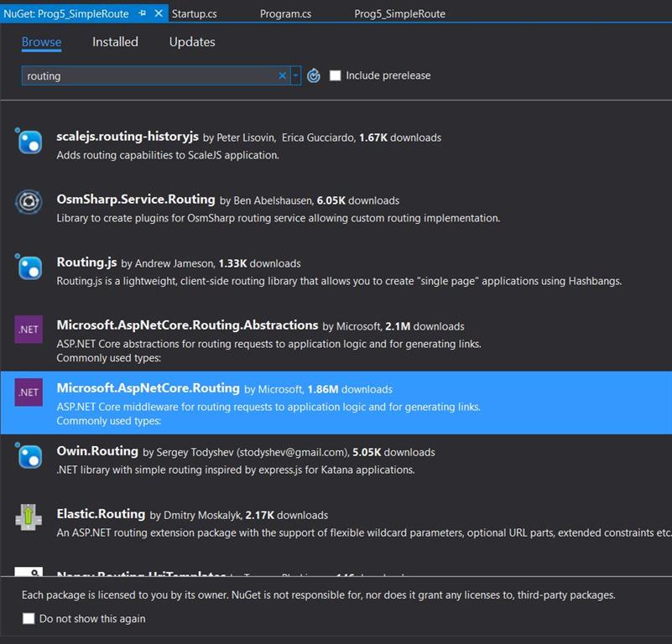Viewport: 672px width, 644px height.
Task: Click the OsmSharp plugins library description
Action: click(x=279, y=218)
